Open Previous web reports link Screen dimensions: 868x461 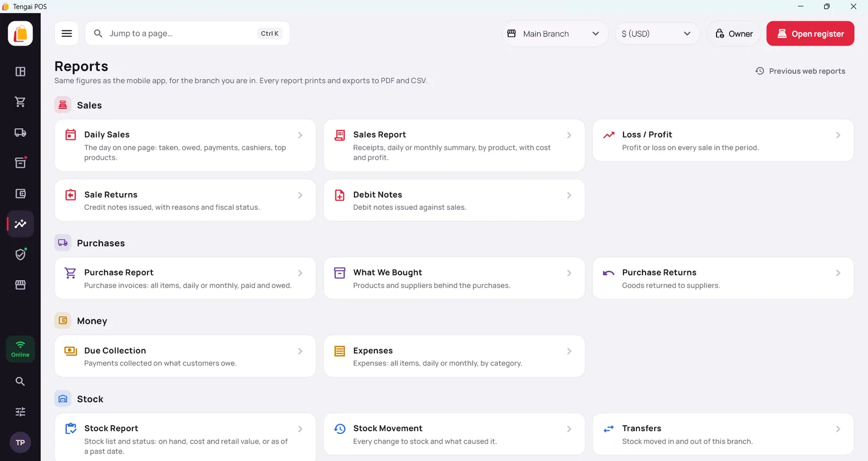pyautogui.click(x=800, y=71)
